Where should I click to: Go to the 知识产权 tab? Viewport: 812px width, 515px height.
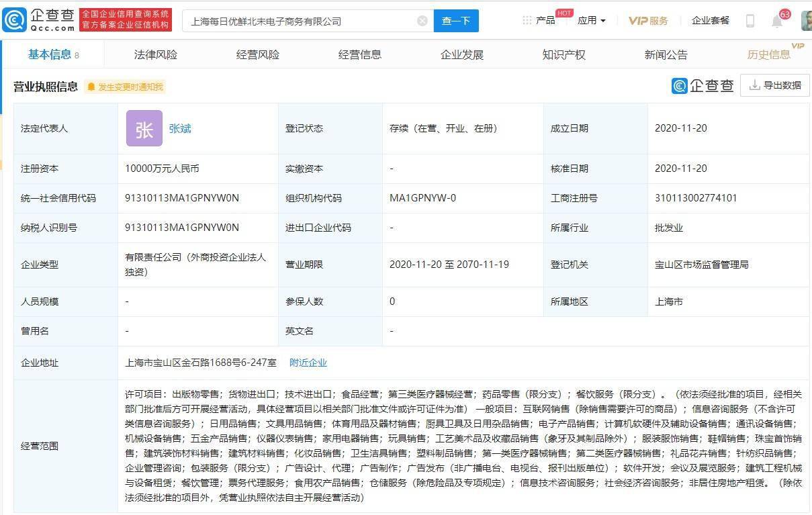pos(564,54)
